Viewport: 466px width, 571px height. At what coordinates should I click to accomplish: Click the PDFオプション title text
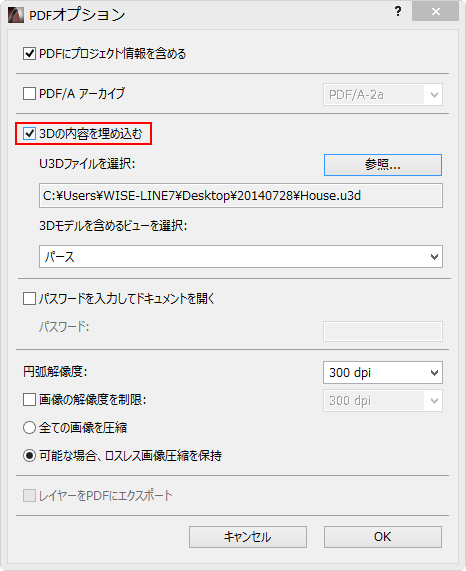[77, 15]
